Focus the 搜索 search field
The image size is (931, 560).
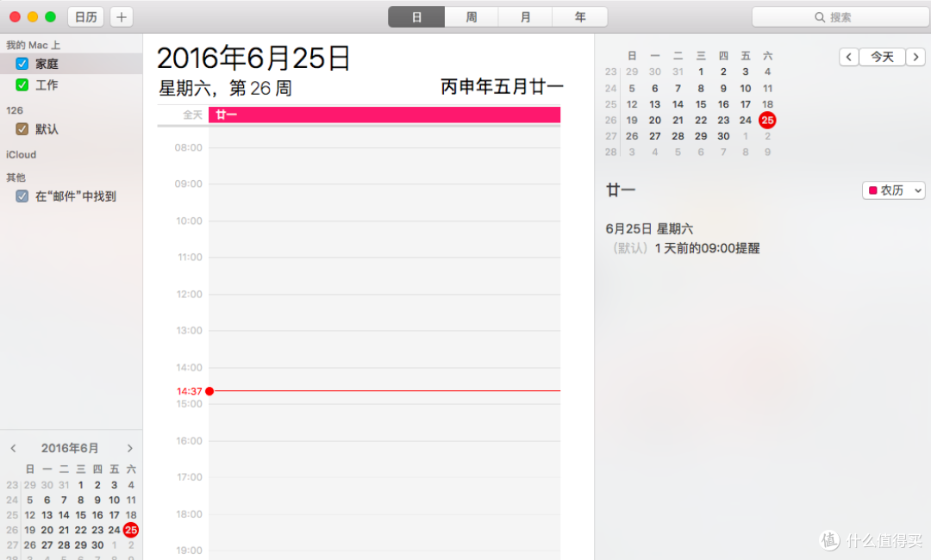(x=840, y=17)
